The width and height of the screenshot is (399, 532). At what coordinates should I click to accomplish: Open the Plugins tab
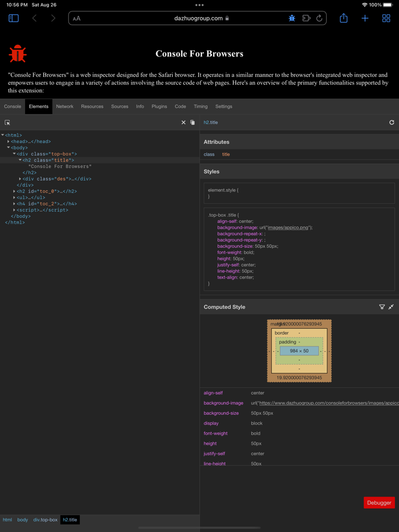pyautogui.click(x=158, y=106)
